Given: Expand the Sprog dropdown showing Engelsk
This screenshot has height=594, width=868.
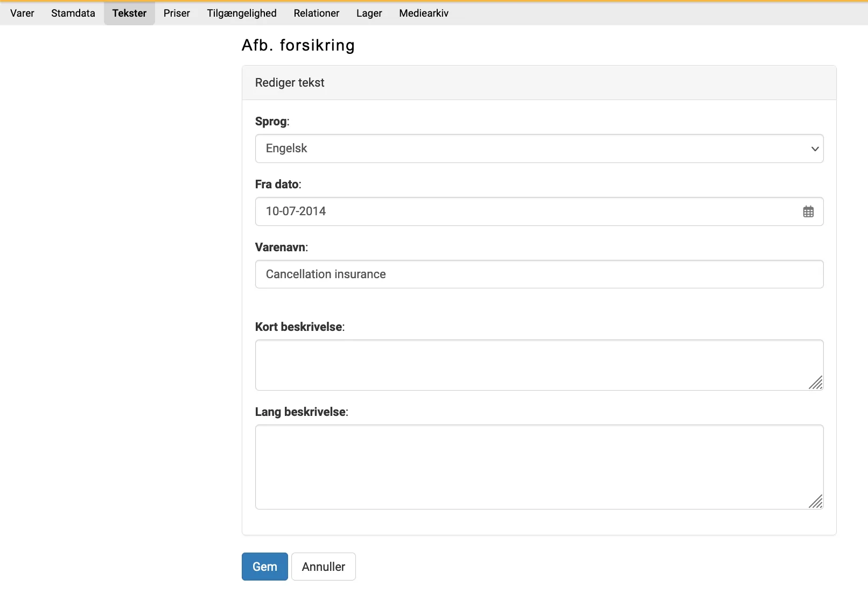Looking at the screenshot, I should point(538,148).
